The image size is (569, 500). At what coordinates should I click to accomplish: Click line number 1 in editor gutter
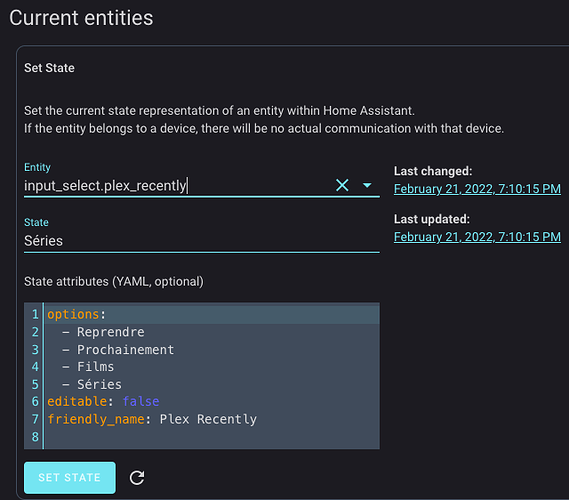35,314
